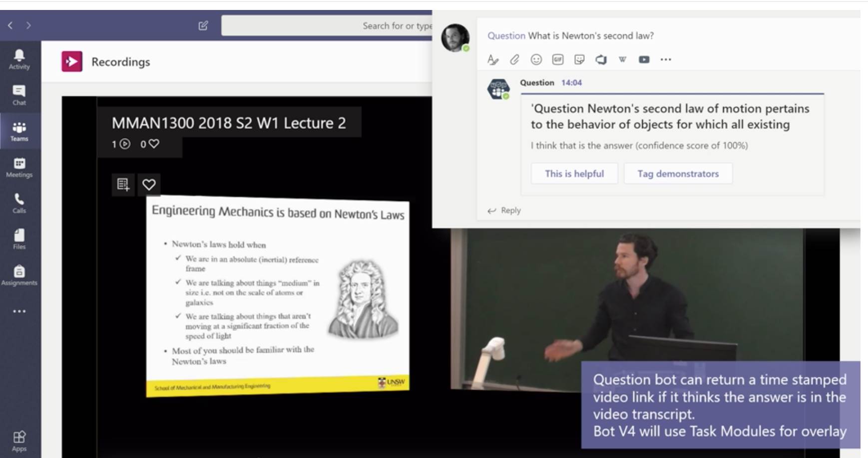Screen dimensions: 868x458
Task: Click the search box
Action: 327,25
